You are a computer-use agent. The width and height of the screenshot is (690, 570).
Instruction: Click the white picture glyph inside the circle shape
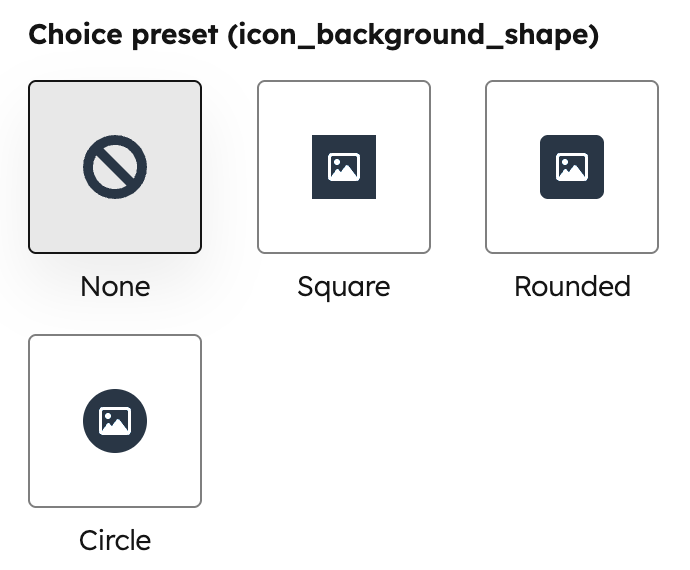[x=115, y=421]
